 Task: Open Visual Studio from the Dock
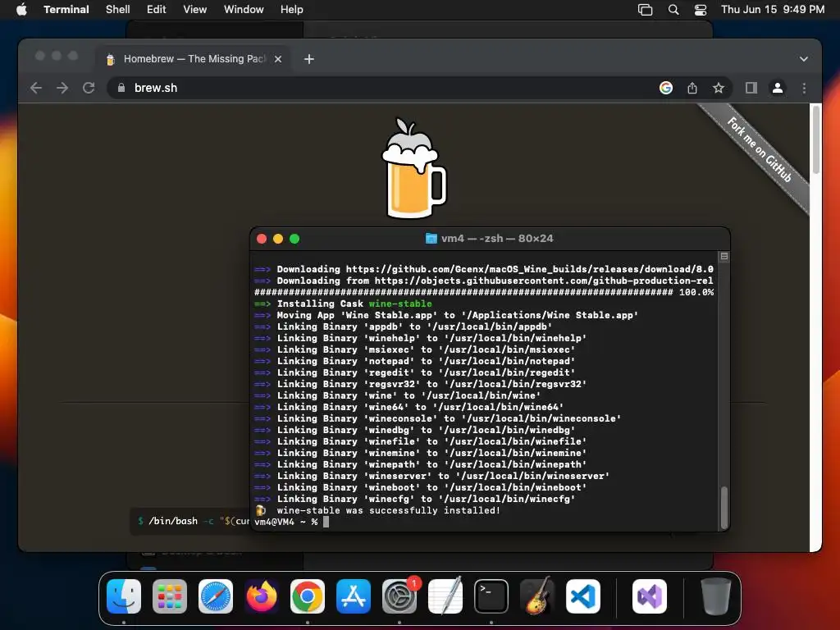pyautogui.click(x=650, y=596)
